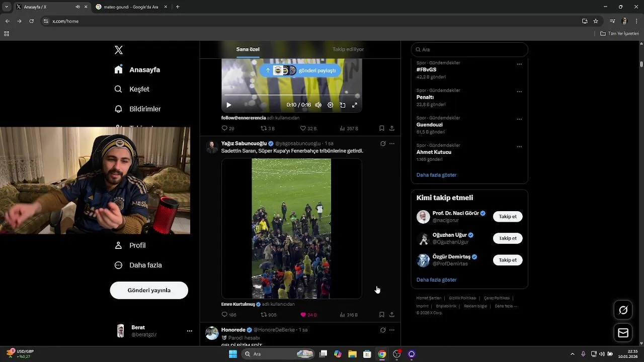Open more options for #FBvGS trend
Screen dimensions: 644x362
click(519, 64)
